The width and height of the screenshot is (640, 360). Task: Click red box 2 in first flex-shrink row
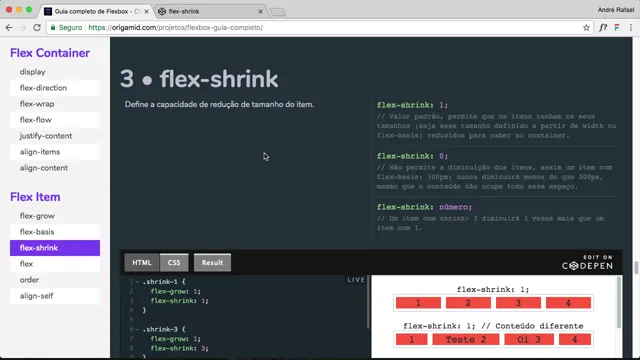(468, 303)
